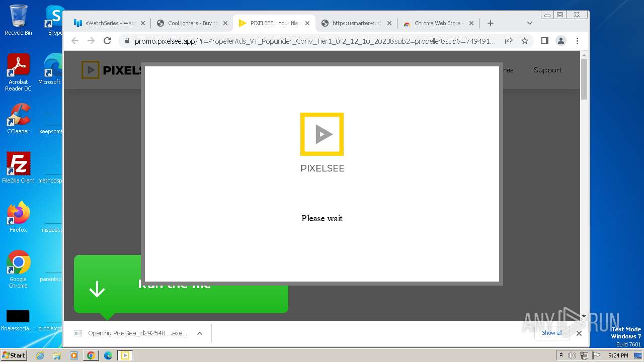This screenshot has height=362, width=644.
Task: Close the smarter-surf tab
Action: pyautogui.click(x=389, y=23)
